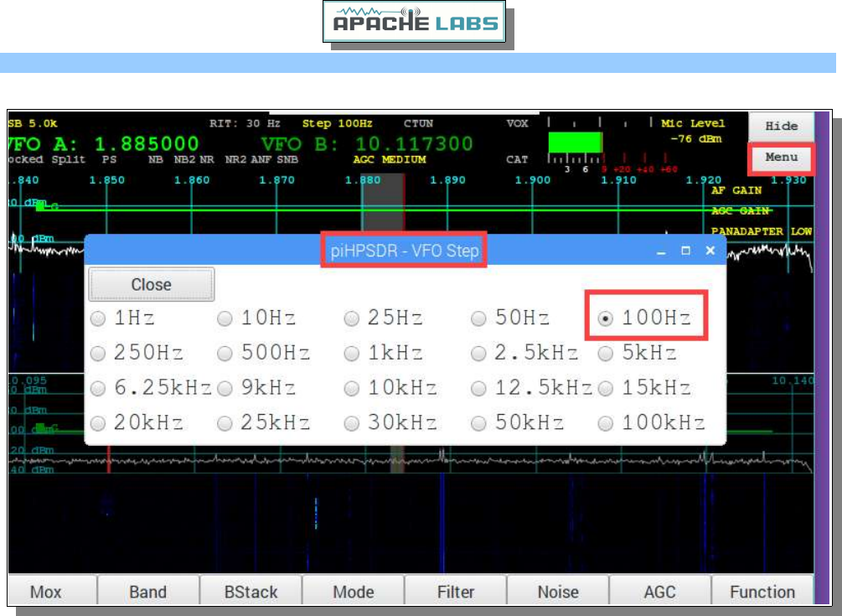The height and width of the screenshot is (616, 842).
Task: Click the CAT indicator
Action: coord(517,159)
